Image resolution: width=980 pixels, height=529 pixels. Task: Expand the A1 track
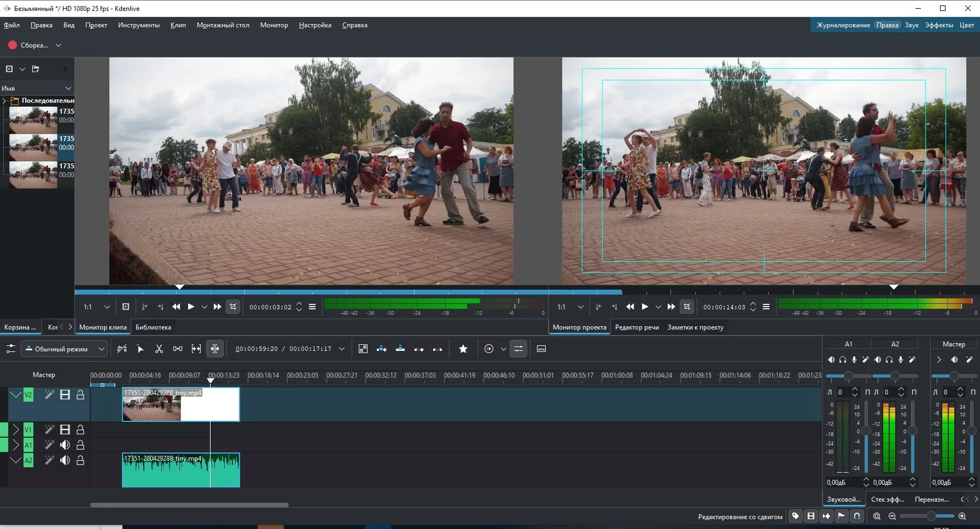click(16, 445)
